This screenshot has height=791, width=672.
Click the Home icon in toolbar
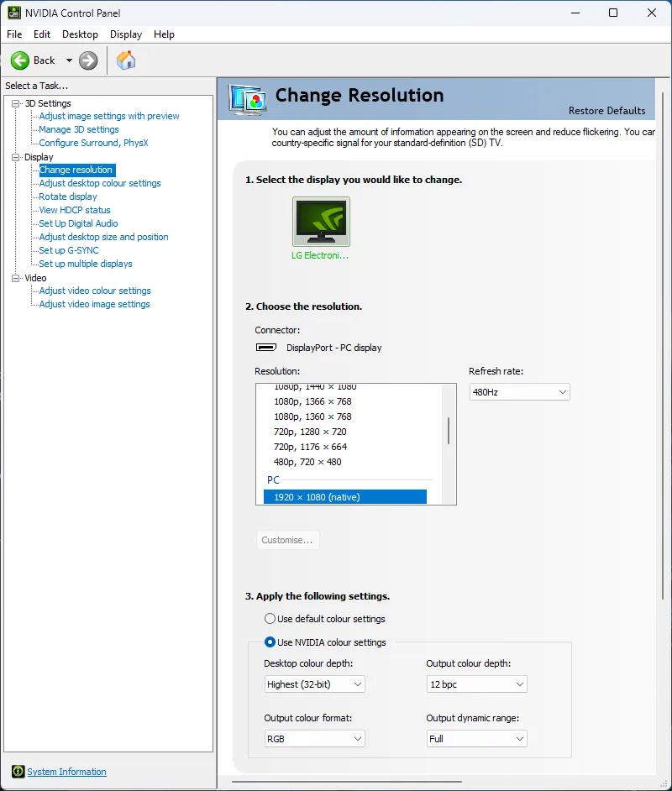tap(126, 60)
